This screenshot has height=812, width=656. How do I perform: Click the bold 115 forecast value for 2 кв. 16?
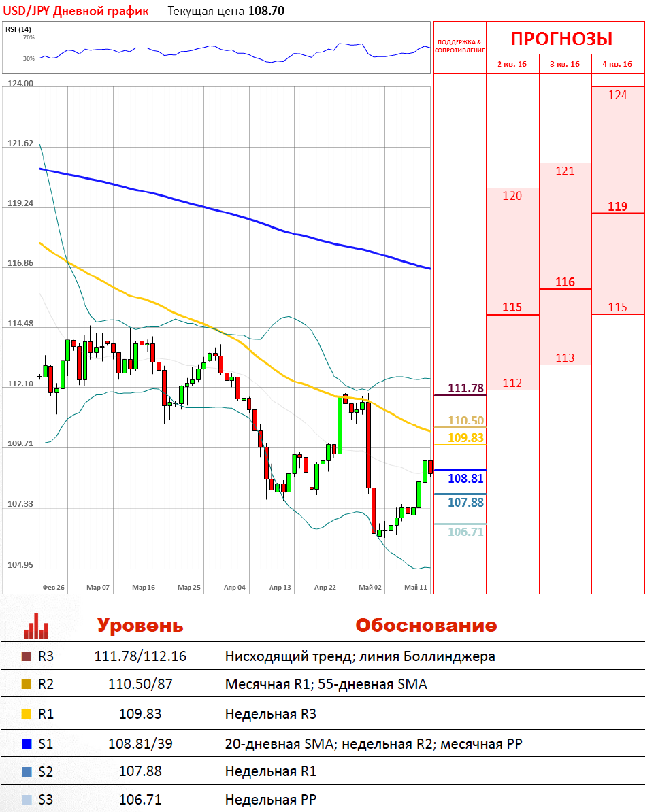[x=512, y=307]
